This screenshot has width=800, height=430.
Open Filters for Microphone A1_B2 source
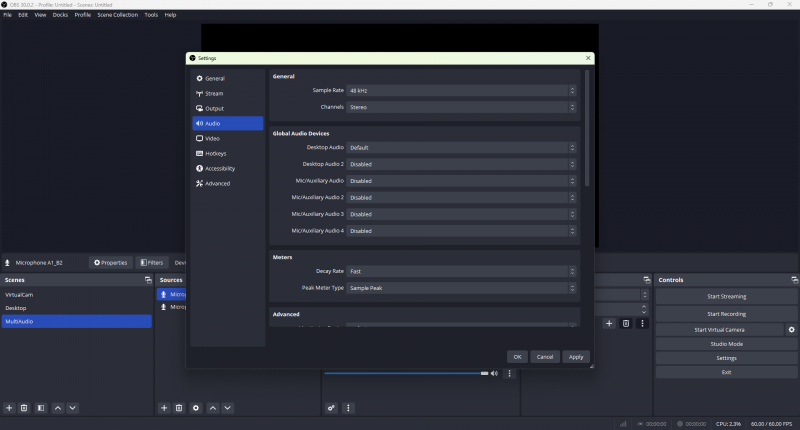pyautogui.click(x=152, y=263)
